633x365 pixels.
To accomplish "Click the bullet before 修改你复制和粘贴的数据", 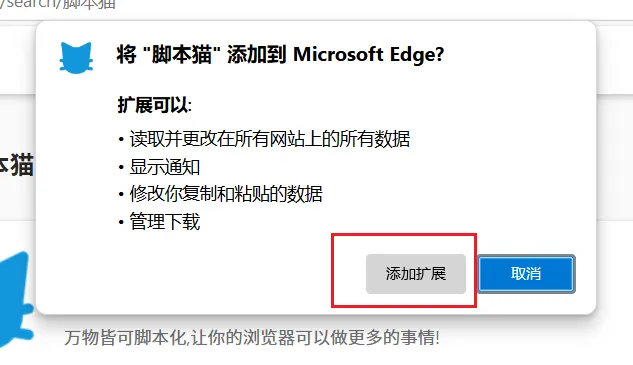I will click(x=121, y=194).
